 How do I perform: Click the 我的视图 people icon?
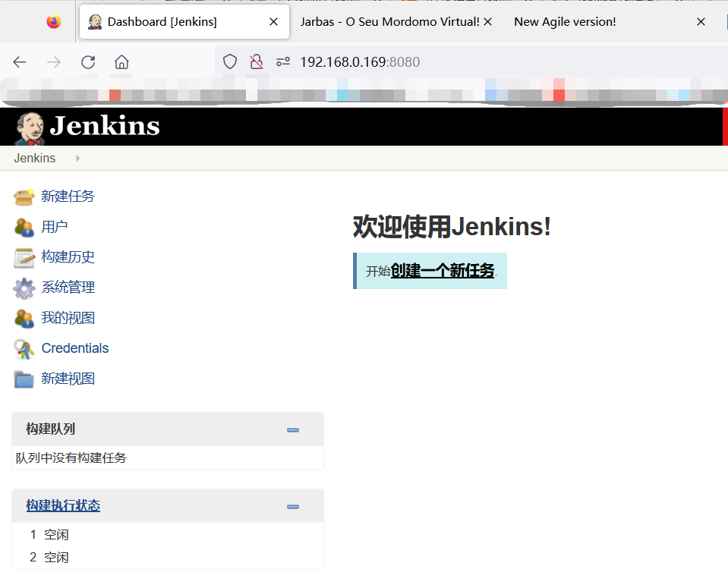point(24,319)
